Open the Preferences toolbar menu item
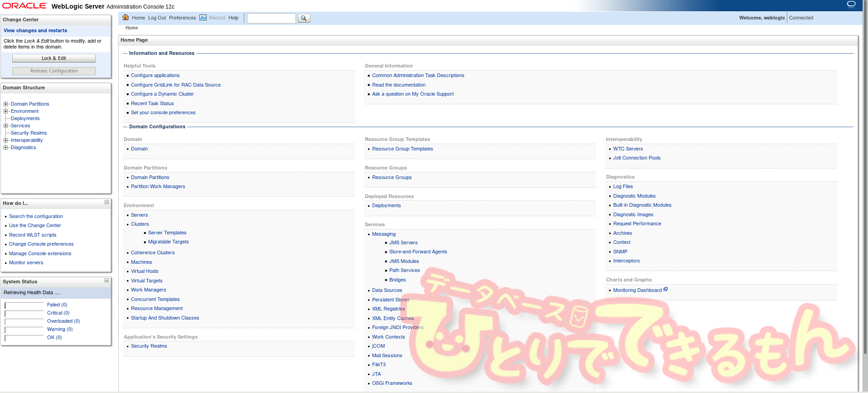The image size is (868, 393). point(182,18)
